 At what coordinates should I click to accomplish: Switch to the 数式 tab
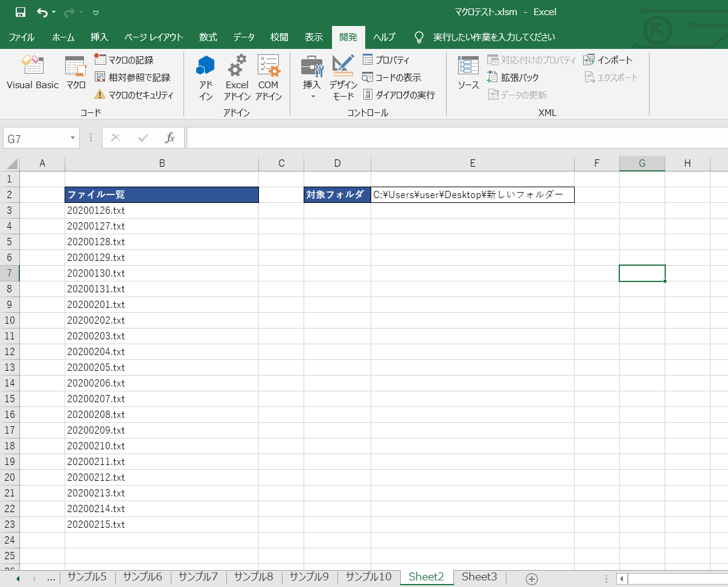point(208,37)
